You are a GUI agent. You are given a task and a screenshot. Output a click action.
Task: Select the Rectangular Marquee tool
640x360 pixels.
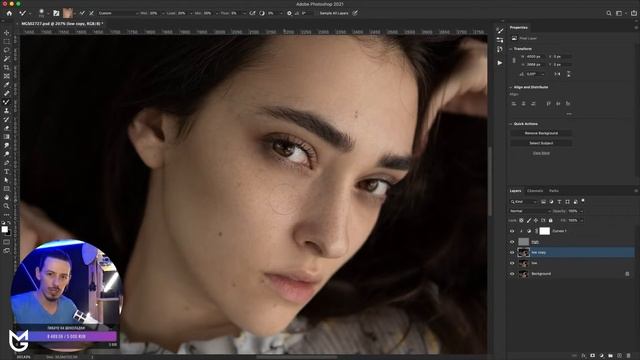pos(7,42)
